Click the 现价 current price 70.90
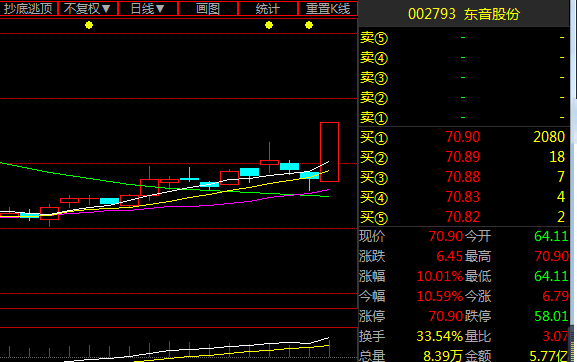The height and width of the screenshot is (362, 577). tap(446, 236)
